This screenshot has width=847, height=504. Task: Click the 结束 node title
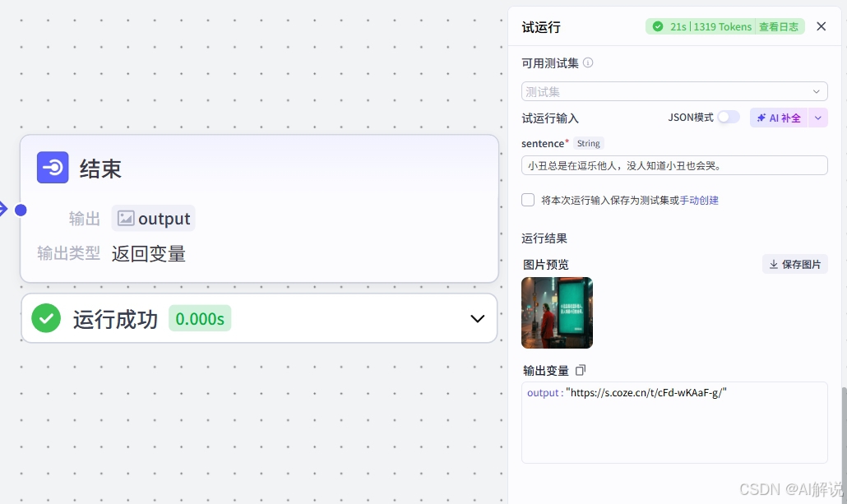point(100,169)
